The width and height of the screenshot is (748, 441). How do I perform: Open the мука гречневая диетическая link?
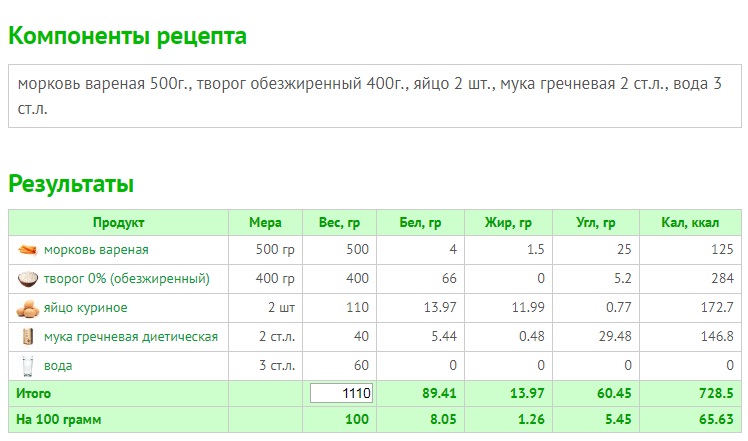131,336
